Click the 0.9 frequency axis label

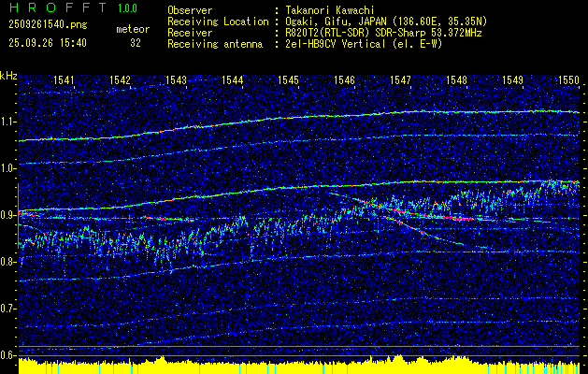pyautogui.click(x=8, y=215)
